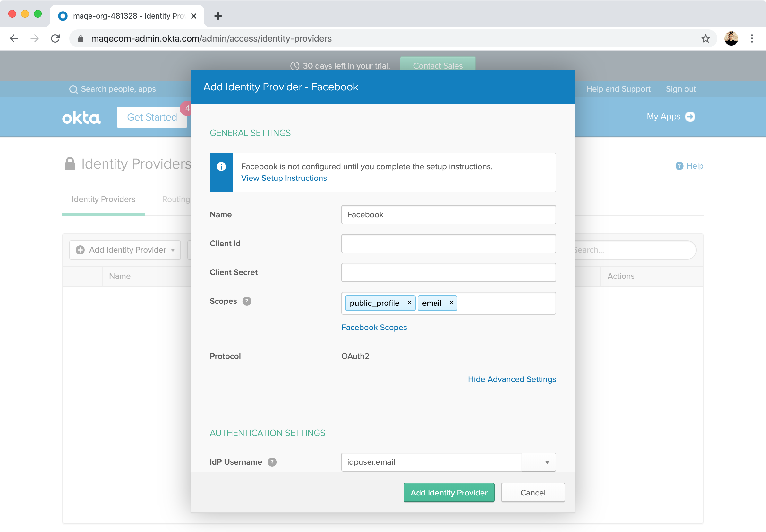Open a new browser tab
Viewport: 766px width, 532px height.
pos(218,16)
